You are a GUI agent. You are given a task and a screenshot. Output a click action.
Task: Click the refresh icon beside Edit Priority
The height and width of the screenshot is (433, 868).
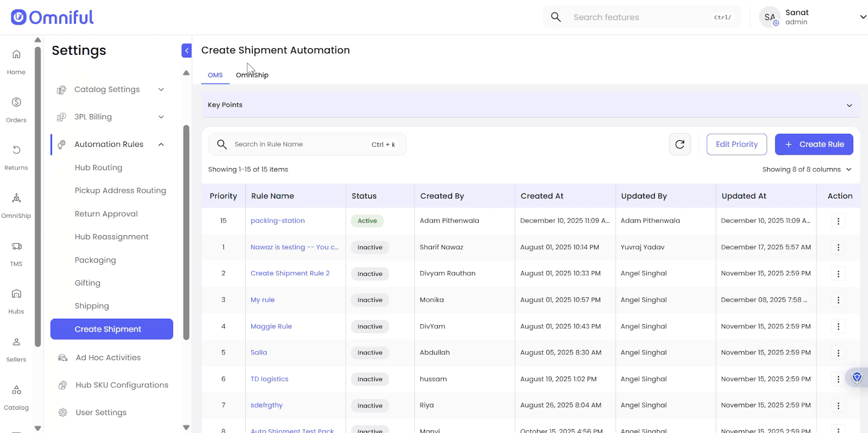coord(680,144)
